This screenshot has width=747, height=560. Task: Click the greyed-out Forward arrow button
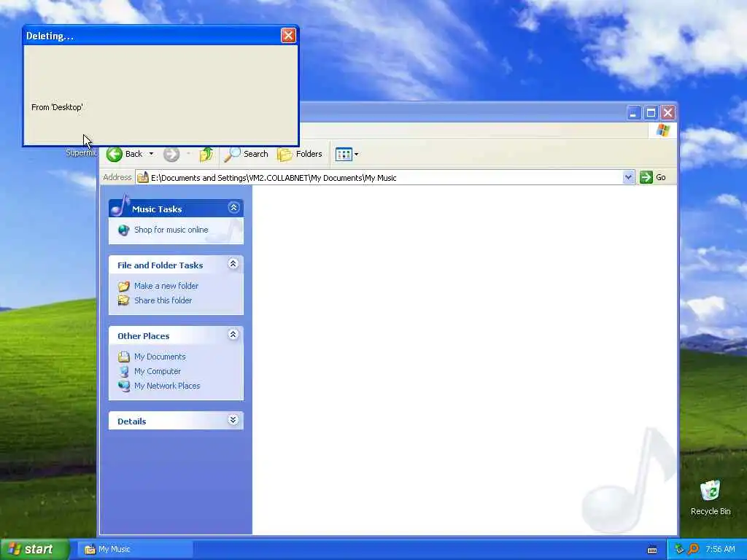coord(171,155)
